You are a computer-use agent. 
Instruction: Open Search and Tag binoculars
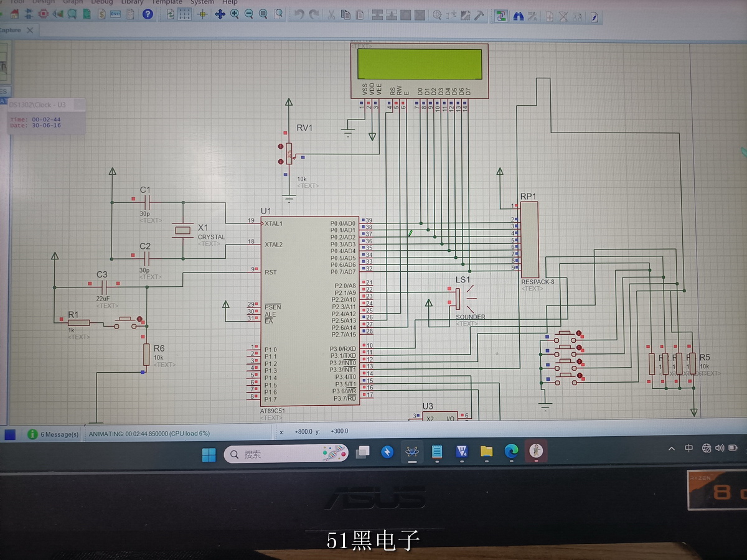[518, 16]
